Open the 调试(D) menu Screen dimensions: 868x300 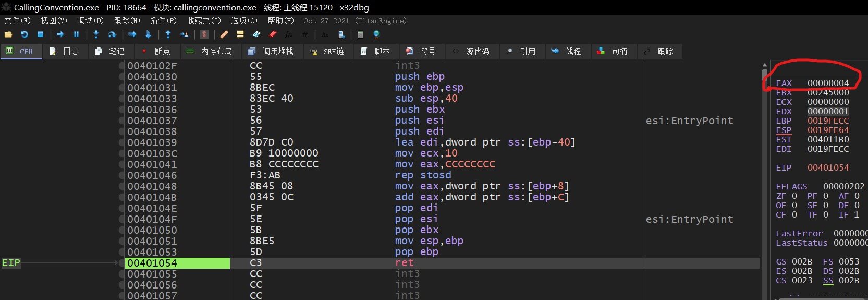(91, 21)
